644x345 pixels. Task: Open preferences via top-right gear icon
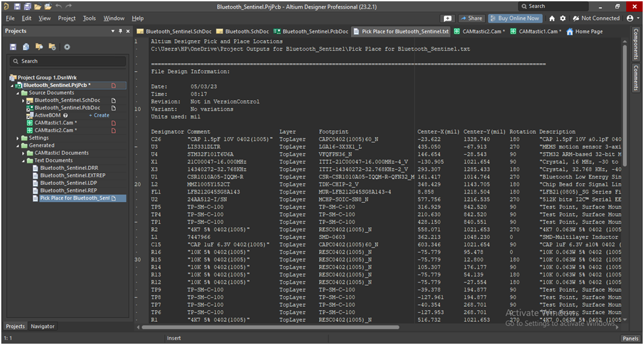coord(563,18)
